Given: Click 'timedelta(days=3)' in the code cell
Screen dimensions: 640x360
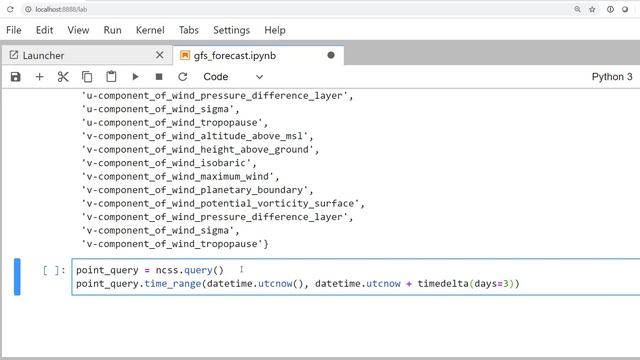Looking at the screenshot, I should [x=466, y=284].
